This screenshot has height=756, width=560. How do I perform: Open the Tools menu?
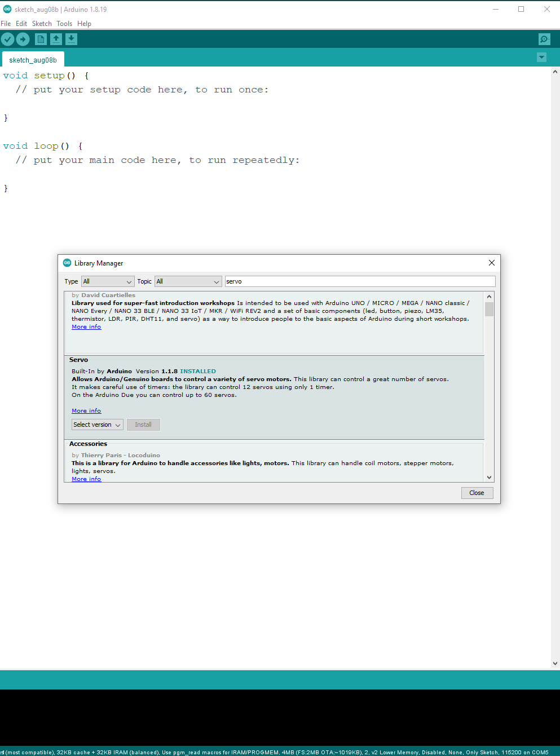pos(64,24)
